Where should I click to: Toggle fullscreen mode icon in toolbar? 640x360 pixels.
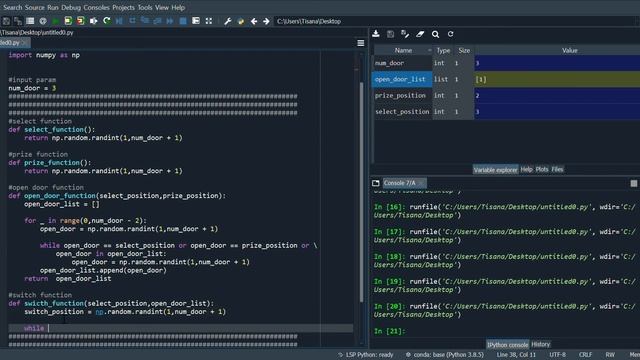pyautogui.click(x=209, y=21)
